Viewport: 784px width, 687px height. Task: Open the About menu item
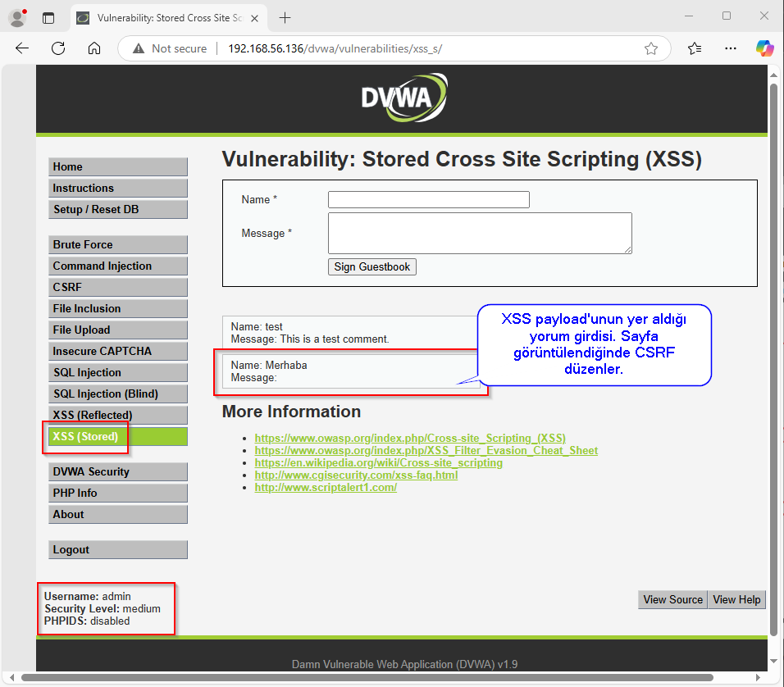point(118,515)
